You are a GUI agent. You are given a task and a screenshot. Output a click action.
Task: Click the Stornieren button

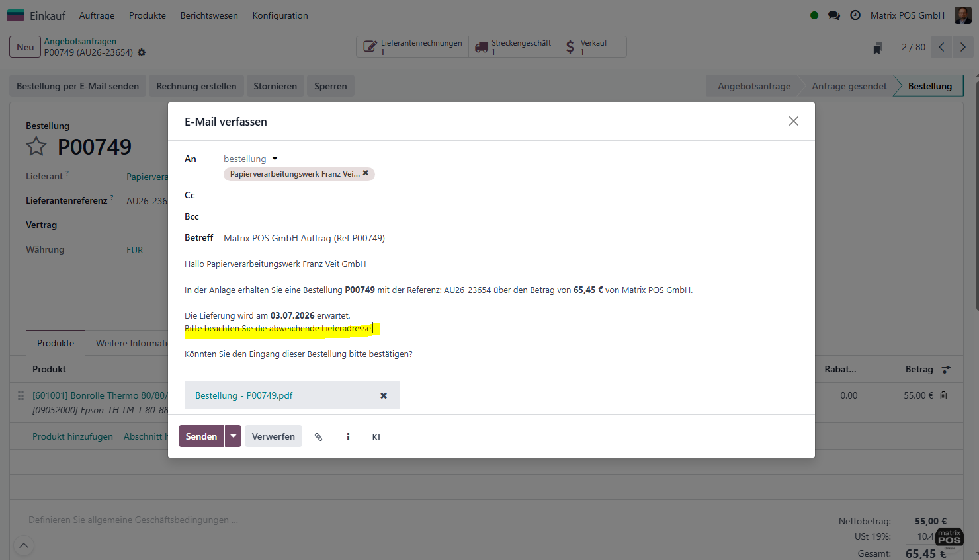coord(275,86)
